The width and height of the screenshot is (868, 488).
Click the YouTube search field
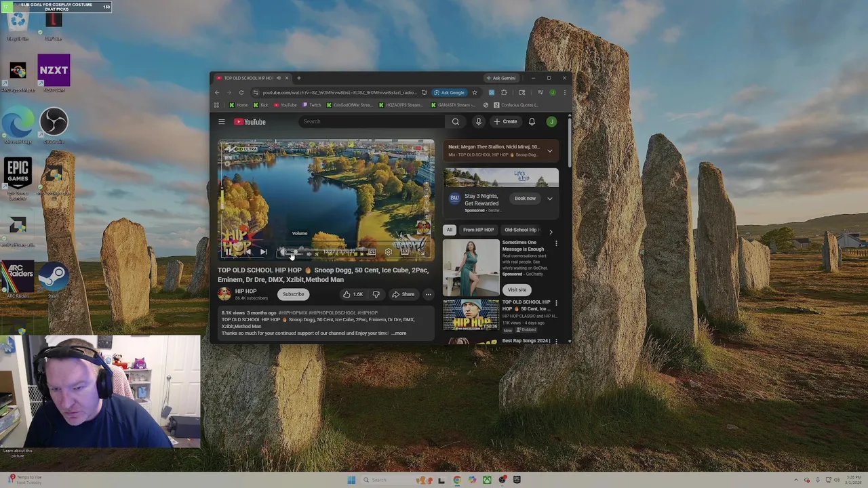tap(373, 121)
